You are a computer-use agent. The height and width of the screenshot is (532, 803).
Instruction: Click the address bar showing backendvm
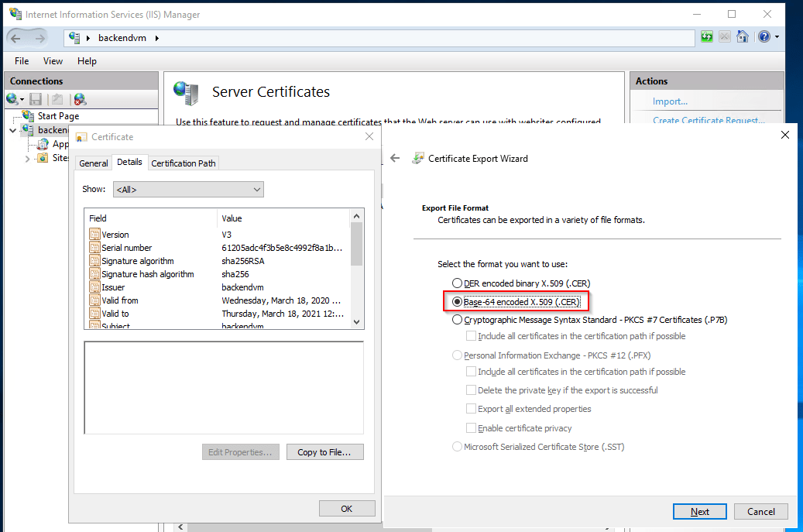[x=379, y=38]
